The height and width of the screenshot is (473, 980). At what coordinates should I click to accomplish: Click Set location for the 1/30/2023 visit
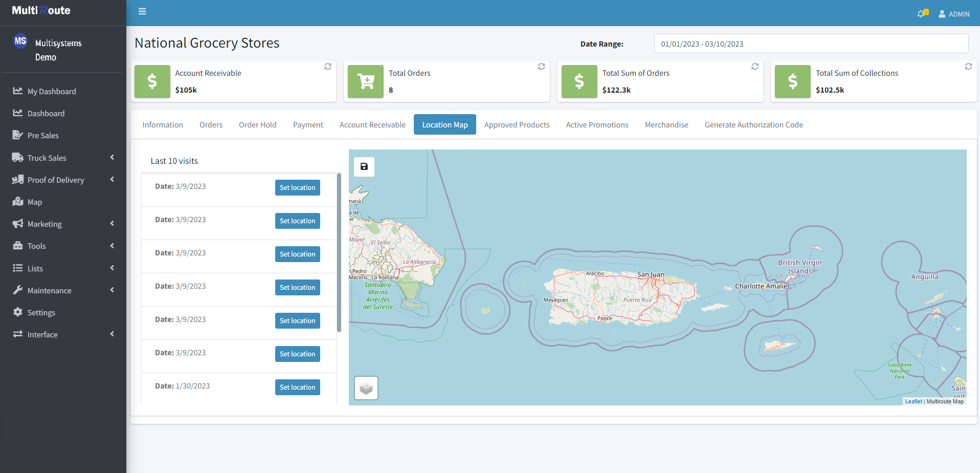click(297, 387)
